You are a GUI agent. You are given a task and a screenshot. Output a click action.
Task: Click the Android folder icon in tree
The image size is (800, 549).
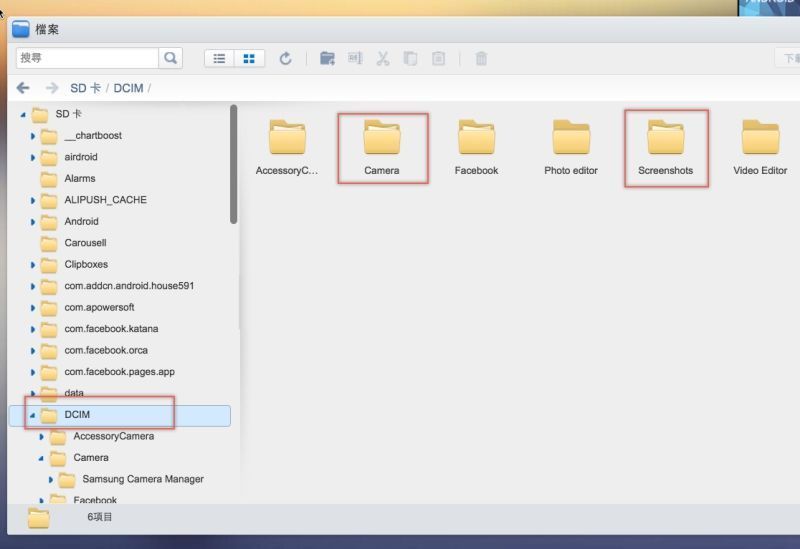coord(49,221)
